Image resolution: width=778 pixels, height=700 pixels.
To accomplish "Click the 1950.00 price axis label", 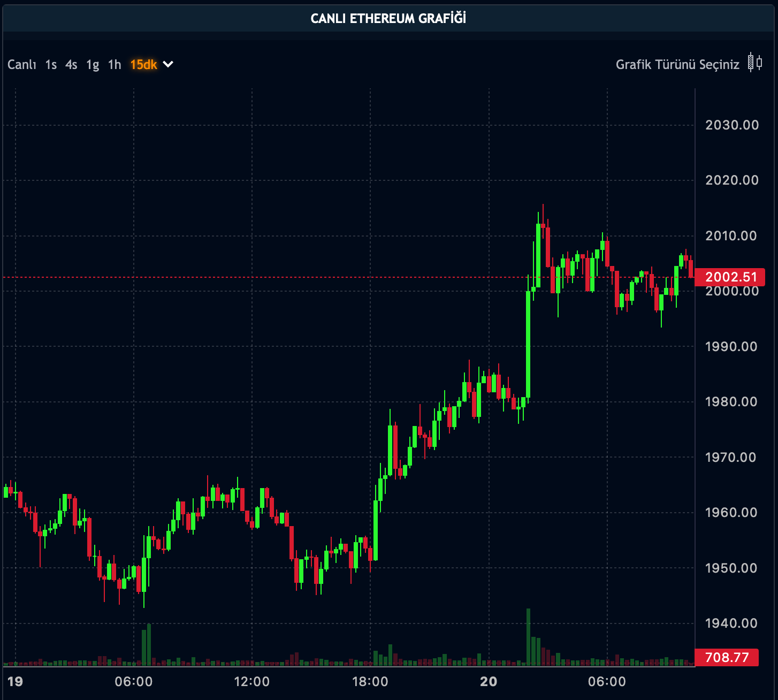I will coord(731,568).
